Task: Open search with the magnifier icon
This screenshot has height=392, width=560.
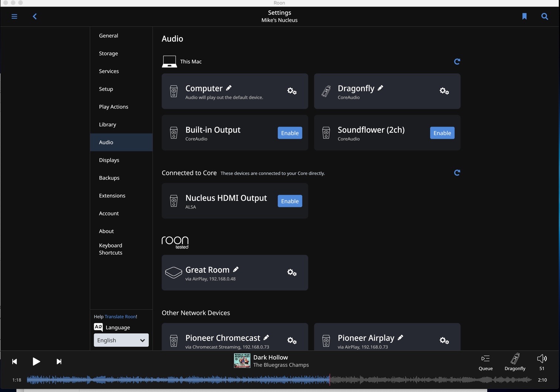Action: pyautogui.click(x=545, y=16)
